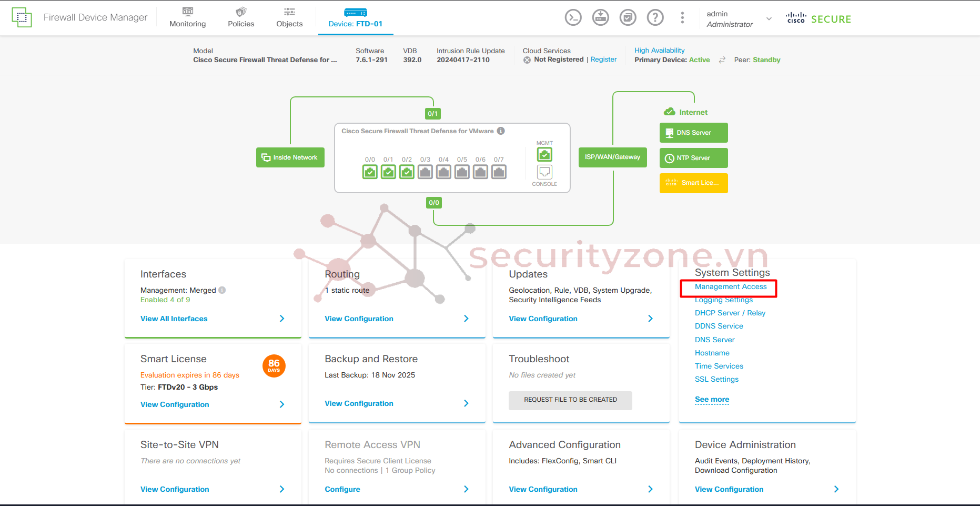Open Management Access settings link
980x506 pixels.
point(730,287)
